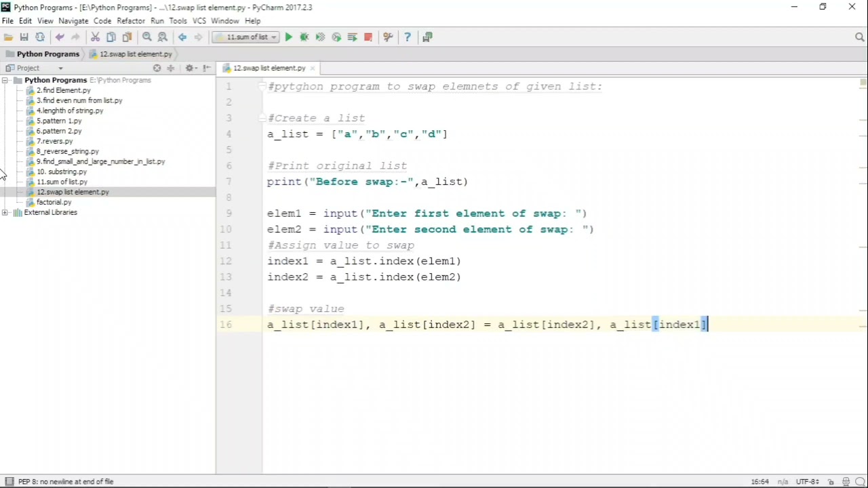Click Run with Coverage icon
Viewport: 868px width, 488px height.
[x=320, y=37]
